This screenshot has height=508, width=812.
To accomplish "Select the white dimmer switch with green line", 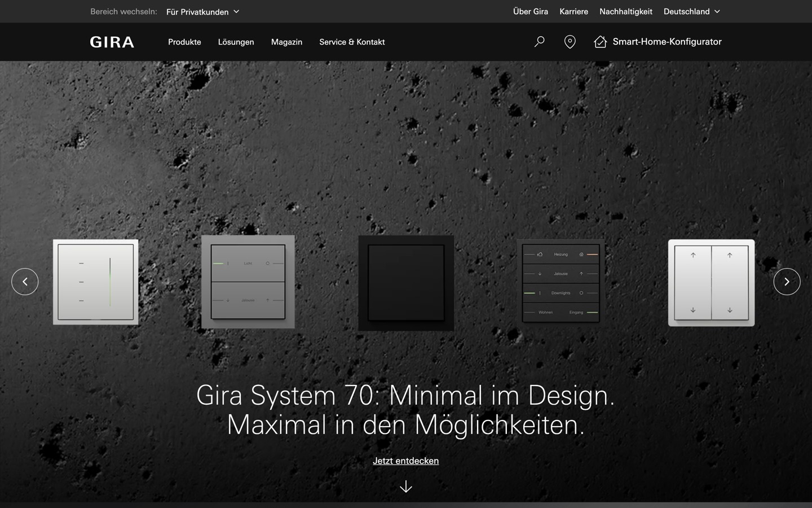I will coord(96,282).
